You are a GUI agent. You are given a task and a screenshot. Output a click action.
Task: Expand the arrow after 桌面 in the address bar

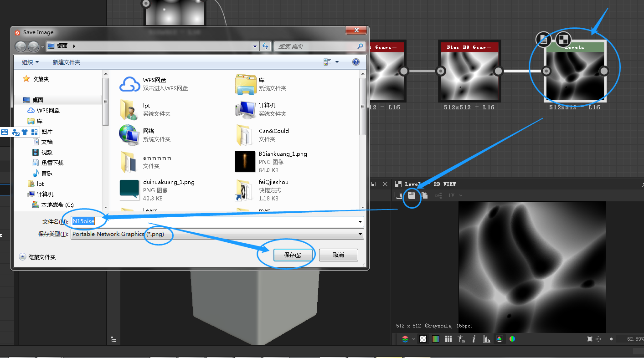[74, 46]
